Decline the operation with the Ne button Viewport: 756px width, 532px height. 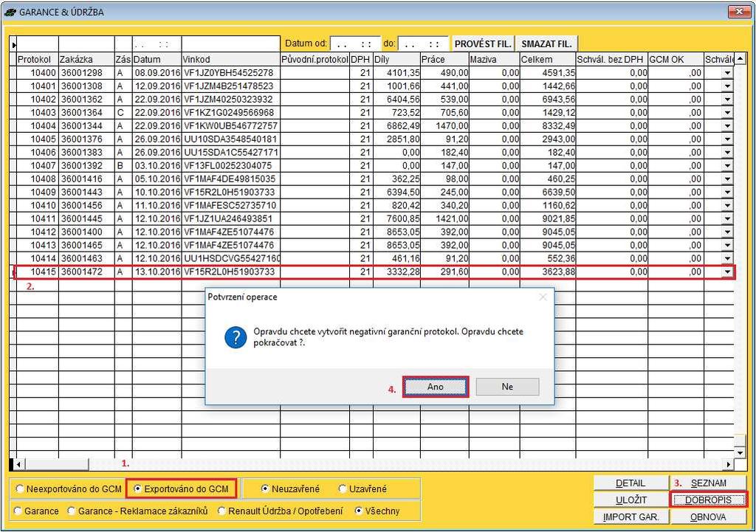[x=507, y=387]
